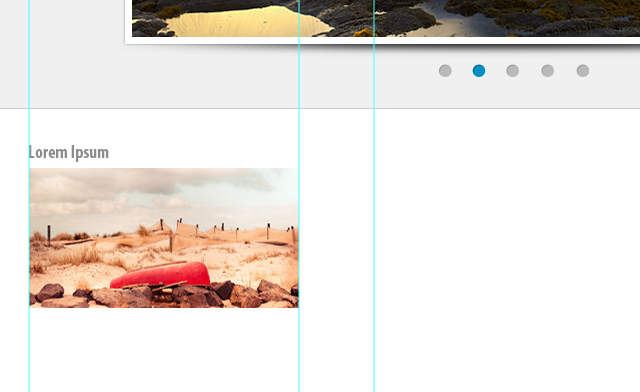
Task: Select the first gray slider pagination dot
Action: 445,71
